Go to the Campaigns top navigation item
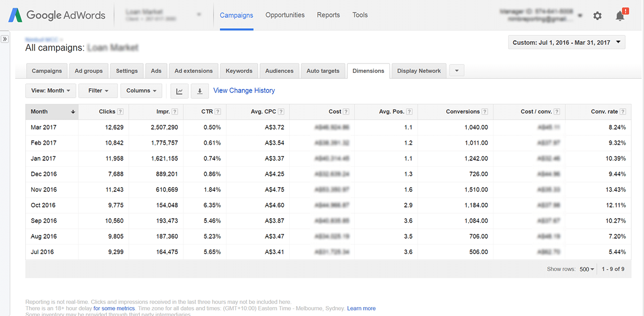The width and height of the screenshot is (644, 316). pyautogui.click(x=236, y=15)
